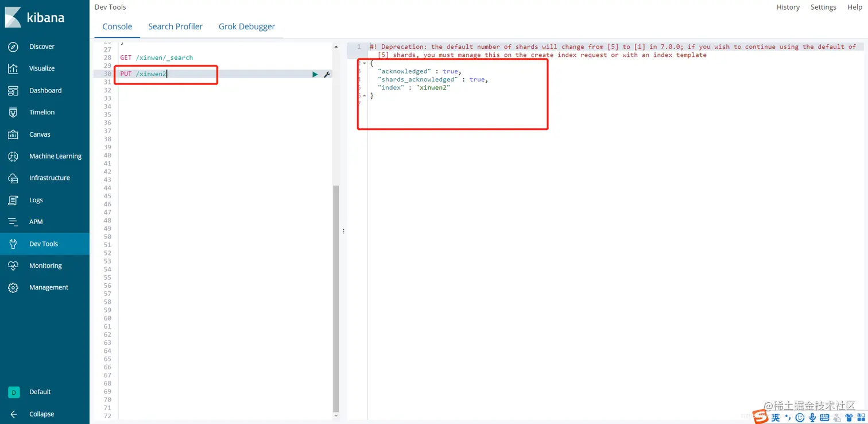The height and width of the screenshot is (424, 868).
Task: Open Sogou emoji smiley panel
Action: [800, 418]
